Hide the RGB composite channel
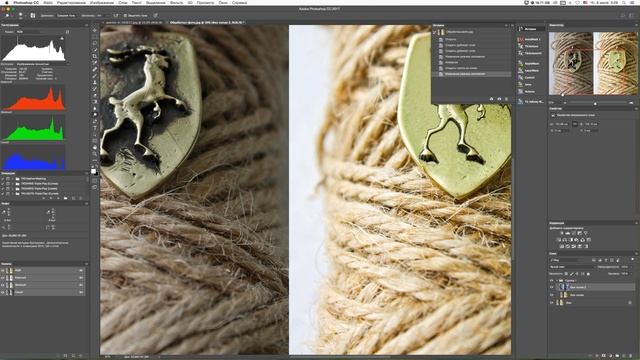This screenshot has width=640, height=360. click(x=3, y=270)
